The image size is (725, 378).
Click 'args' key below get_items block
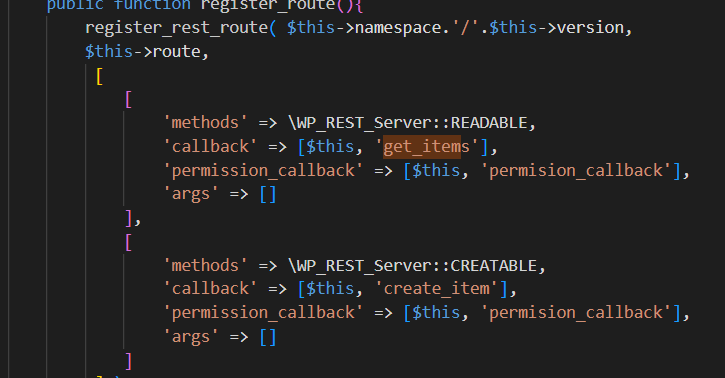(191, 195)
